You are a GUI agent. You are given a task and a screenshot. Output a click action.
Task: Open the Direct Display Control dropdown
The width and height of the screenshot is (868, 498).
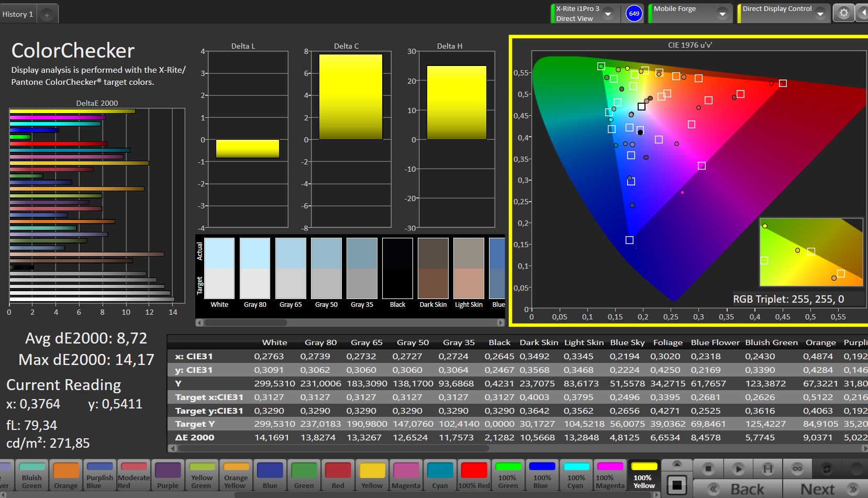click(x=820, y=14)
